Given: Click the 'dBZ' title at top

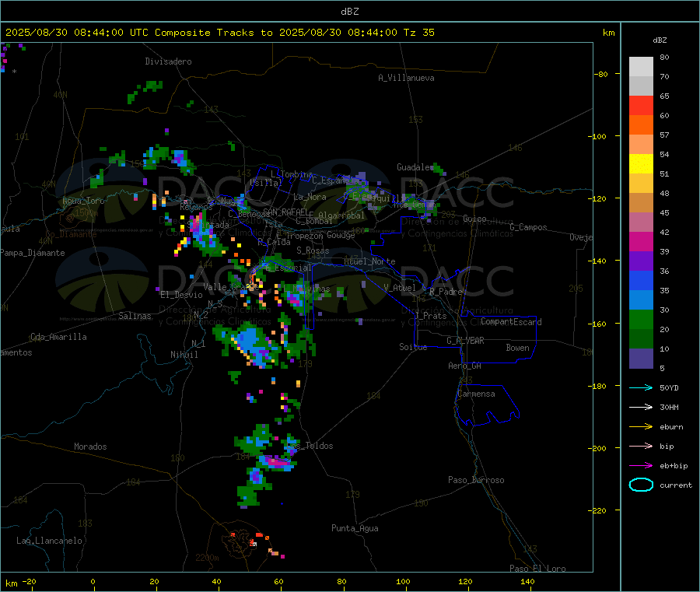Looking at the screenshot, I should 349,12.
